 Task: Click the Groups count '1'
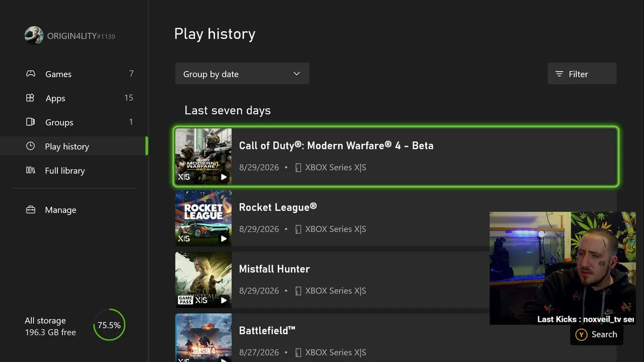(x=131, y=122)
